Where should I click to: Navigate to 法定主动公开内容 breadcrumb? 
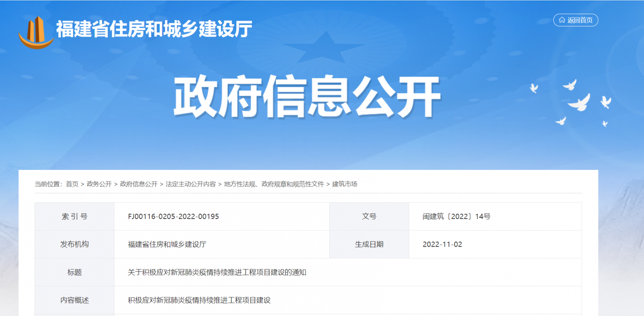(190, 184)
